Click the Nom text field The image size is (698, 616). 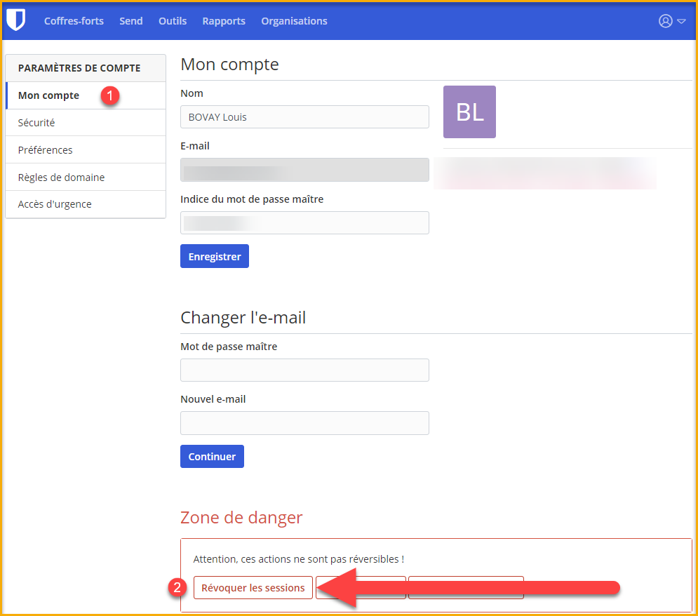pyautogui.click(x=304, y=117)
